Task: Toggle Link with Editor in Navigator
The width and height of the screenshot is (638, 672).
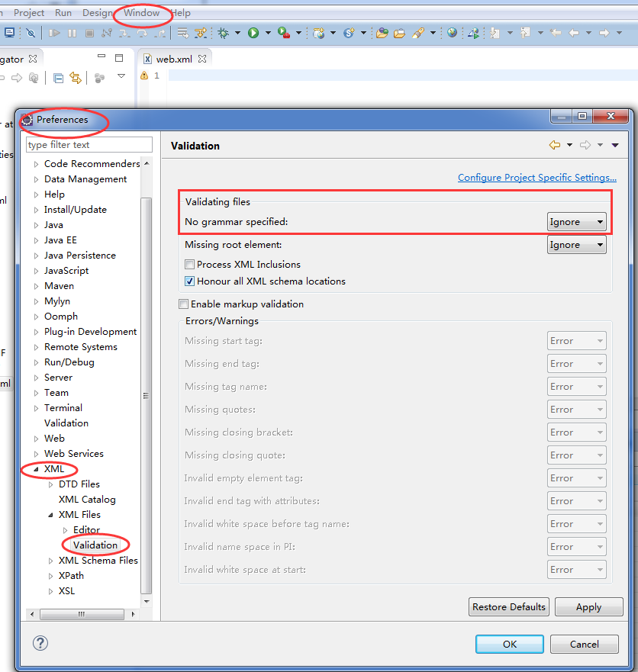Action: (76, 78)
